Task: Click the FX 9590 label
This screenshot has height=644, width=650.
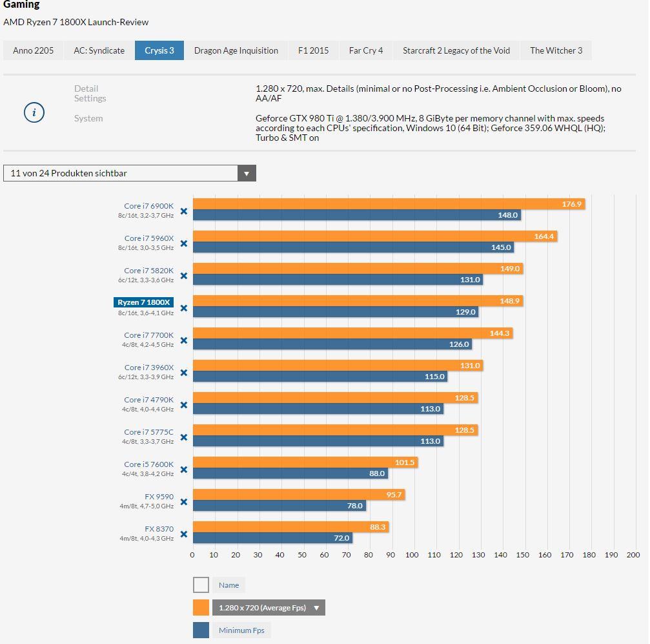Action: tap(159, 497)
